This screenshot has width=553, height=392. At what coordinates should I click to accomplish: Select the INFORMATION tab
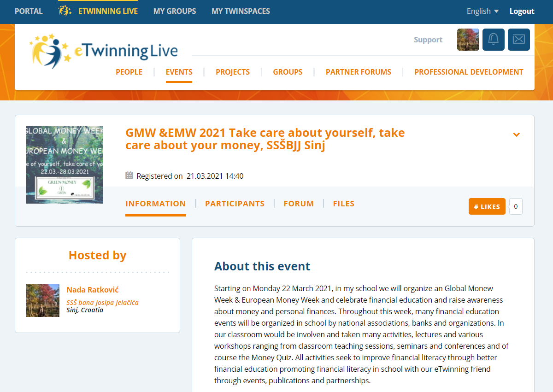coord(156,204)
